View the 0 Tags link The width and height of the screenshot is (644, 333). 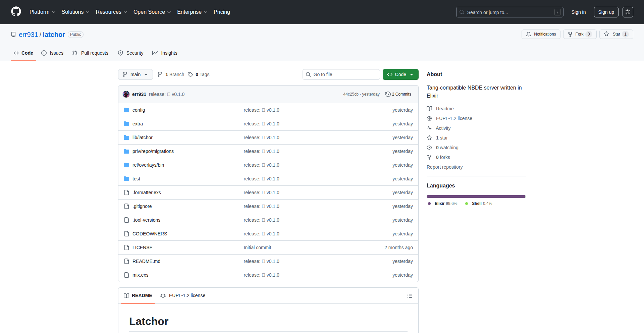click(199, 74)
